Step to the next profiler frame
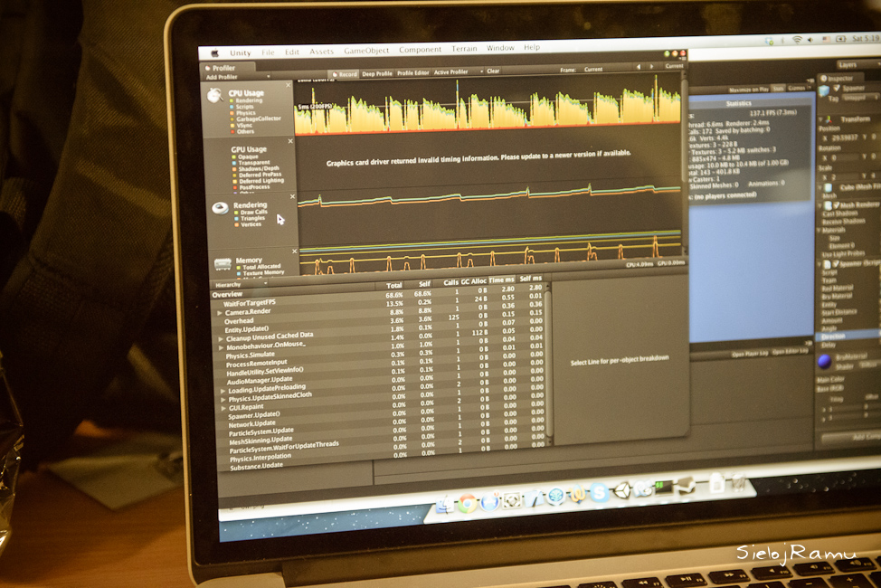The height and width of the screenshot is (588, 881). (x=652, y=66)
